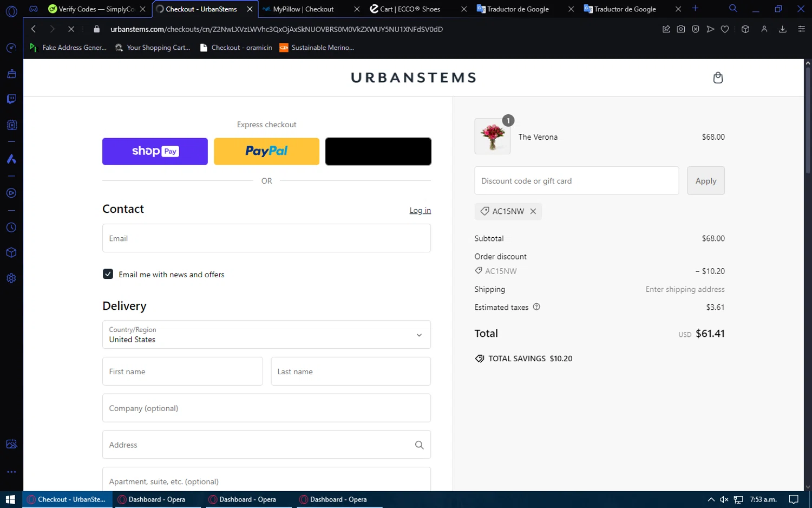Add page to bookmarks heart icon
This screenshot has width=812, height=508.
(725, 29)
